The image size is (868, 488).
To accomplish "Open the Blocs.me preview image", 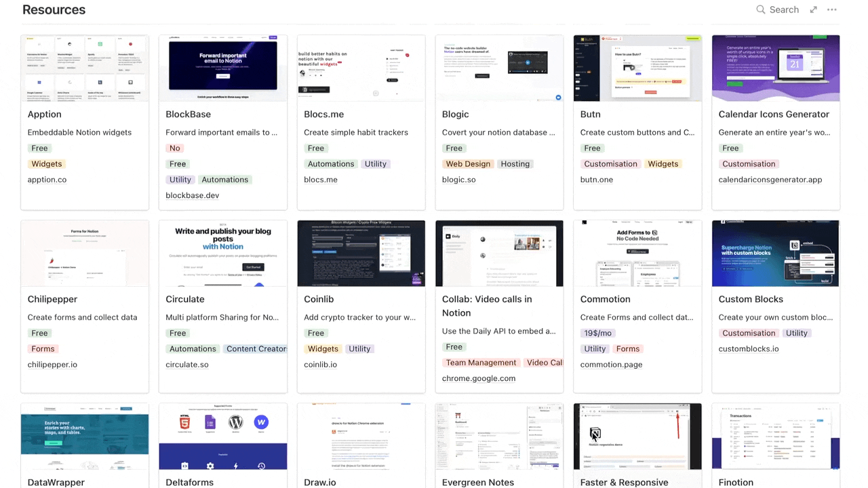I will tap(361, 68).
